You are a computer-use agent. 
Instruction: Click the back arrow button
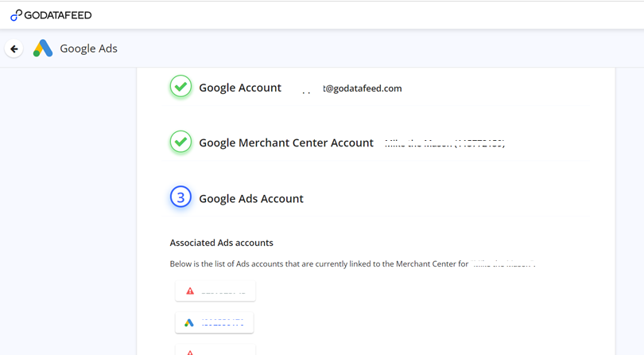pos(14,49)
